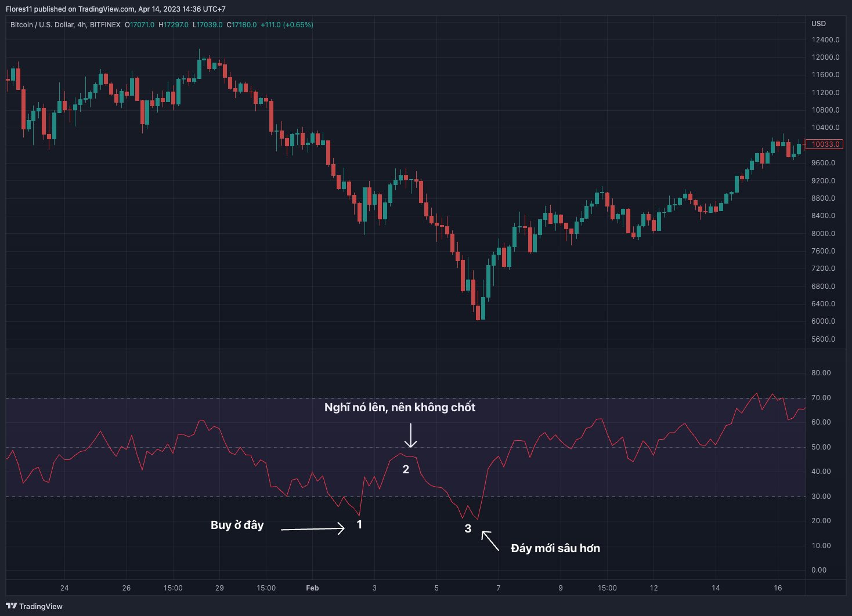Click the RSI 30.00 scale label

pos(821,497)
